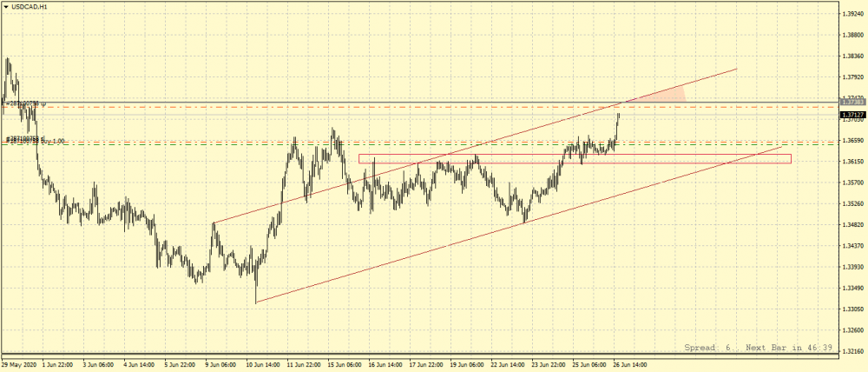The height and width of the screenshot is (372, 868).
Task: Click the 22 Jun 14:00 time label
Action: 509,365
